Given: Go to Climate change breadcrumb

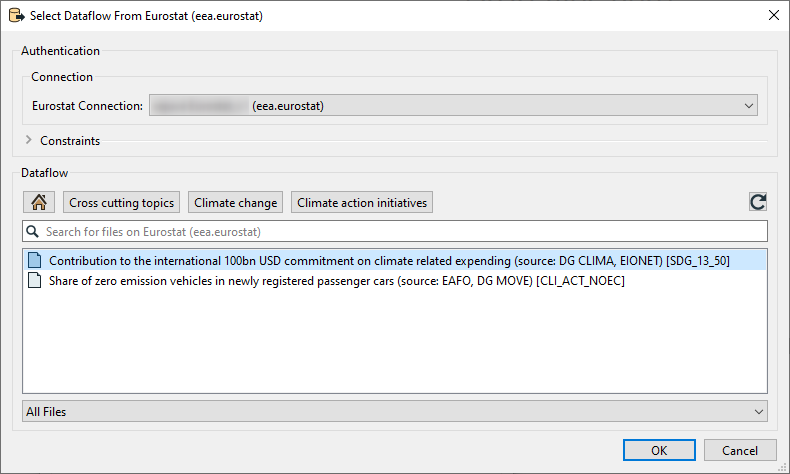Looking at the screenshot, I should (x=235, y=203).
